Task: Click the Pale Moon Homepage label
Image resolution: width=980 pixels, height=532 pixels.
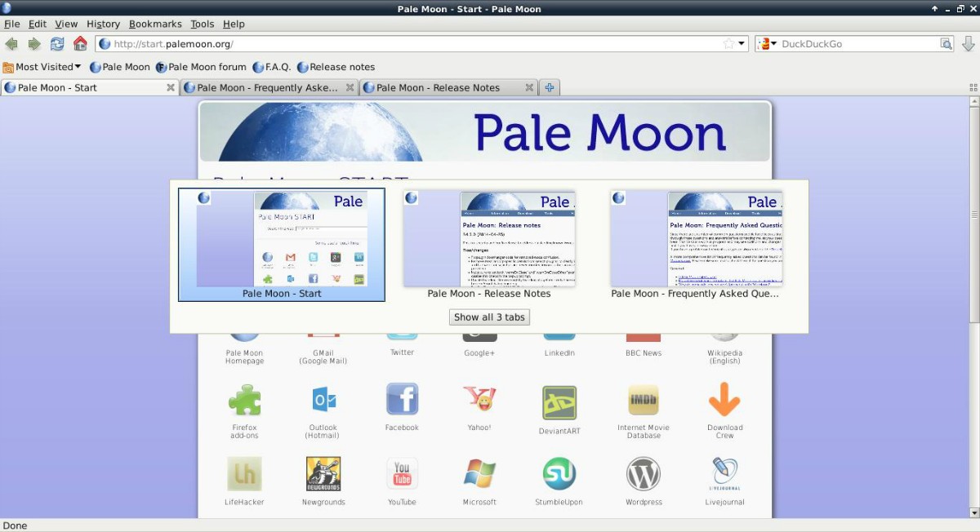Action: (244, 357)
